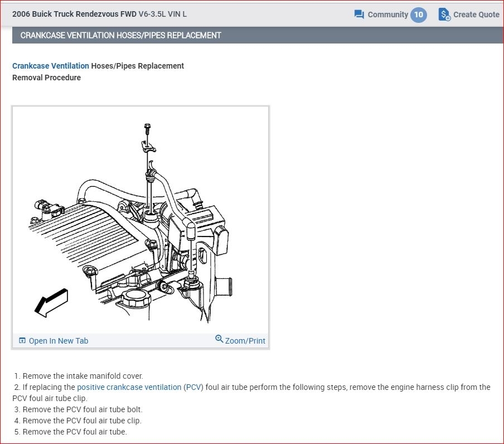Screen dimensions: 504x444
Task: Follow the Crankcase Ventilation blue link
Action: click(51, 66)
